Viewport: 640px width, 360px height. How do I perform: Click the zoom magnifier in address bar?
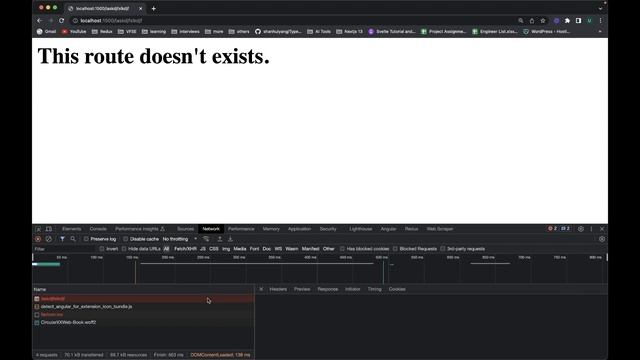(x=521, y=20)
